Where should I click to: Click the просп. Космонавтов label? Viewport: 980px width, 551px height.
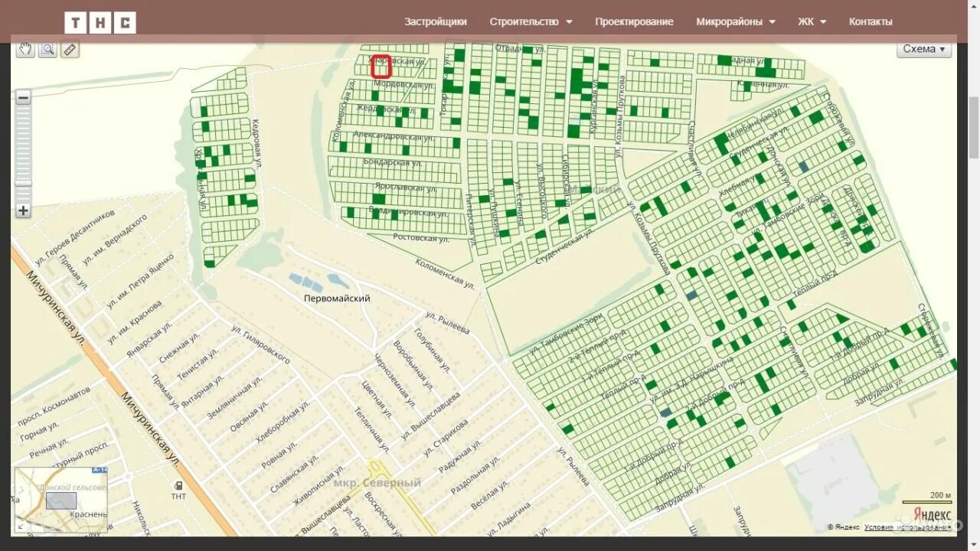(54, 406)
